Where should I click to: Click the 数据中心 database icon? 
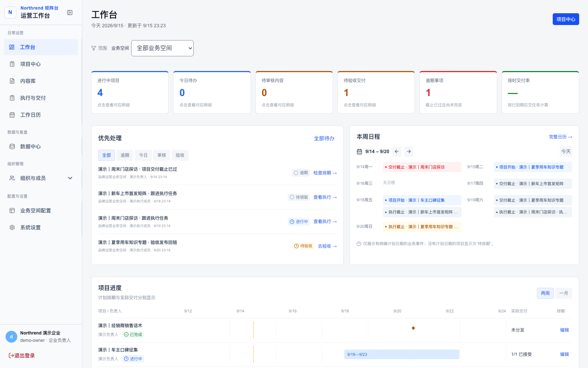coord(12,146)
